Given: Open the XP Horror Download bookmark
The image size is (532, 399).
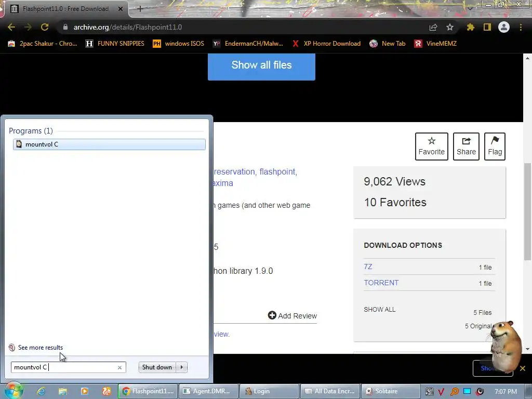Looking at the screenshot, I should [x=326, y=44].
